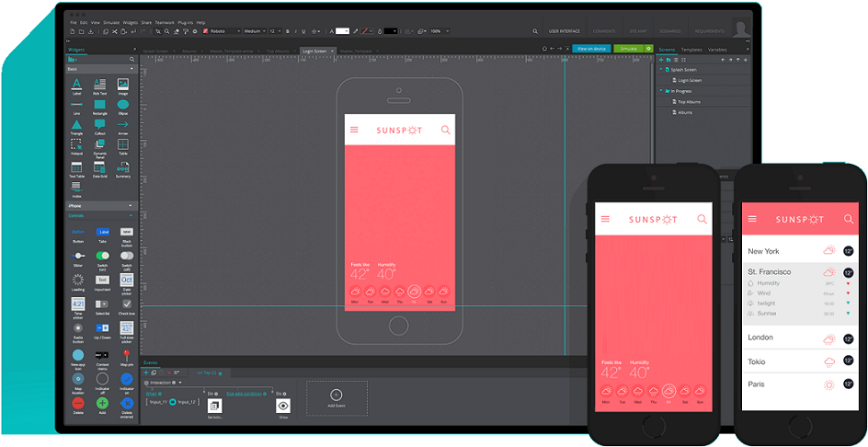This screenshot has height=447, width=868.
Task: Click the Switch (on) control widget
Action: click(102, 256)
